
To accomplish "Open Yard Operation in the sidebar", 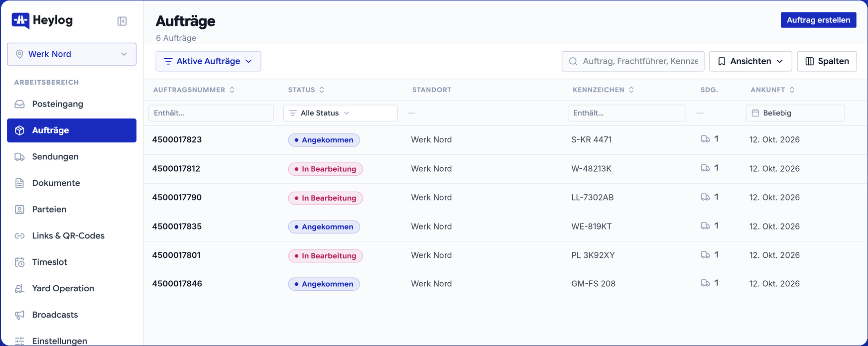I will click(x=72, y=289).
